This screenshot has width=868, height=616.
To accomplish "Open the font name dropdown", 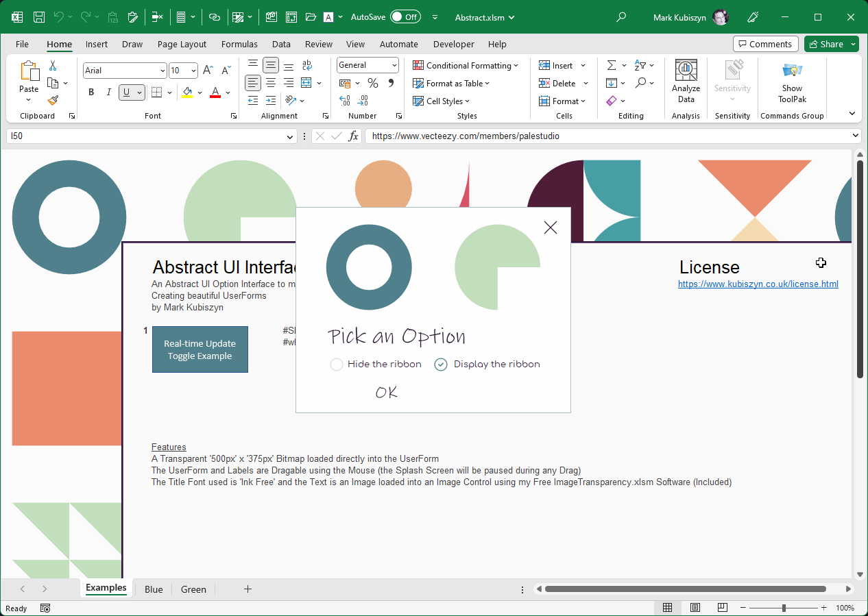I will pos(162,71).
